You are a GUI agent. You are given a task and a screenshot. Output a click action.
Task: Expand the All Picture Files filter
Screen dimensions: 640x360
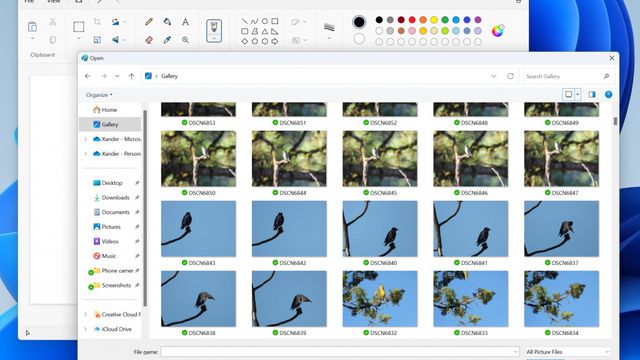click(567, 351)
